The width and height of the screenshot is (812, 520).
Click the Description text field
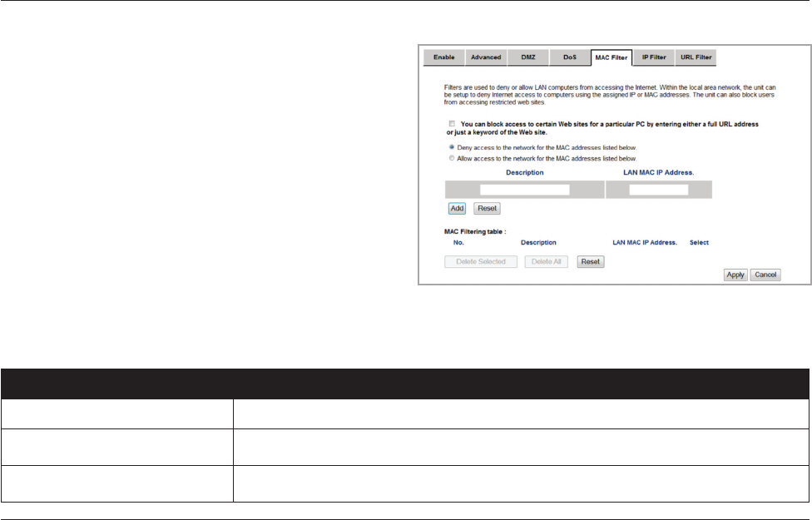(524, 190)
